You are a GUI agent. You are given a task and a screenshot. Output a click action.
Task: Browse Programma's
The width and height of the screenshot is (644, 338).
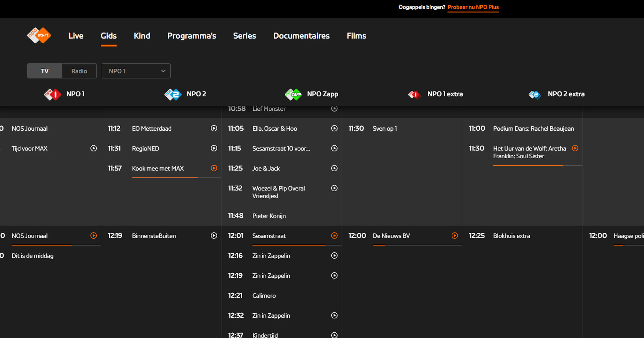point(192,36)
